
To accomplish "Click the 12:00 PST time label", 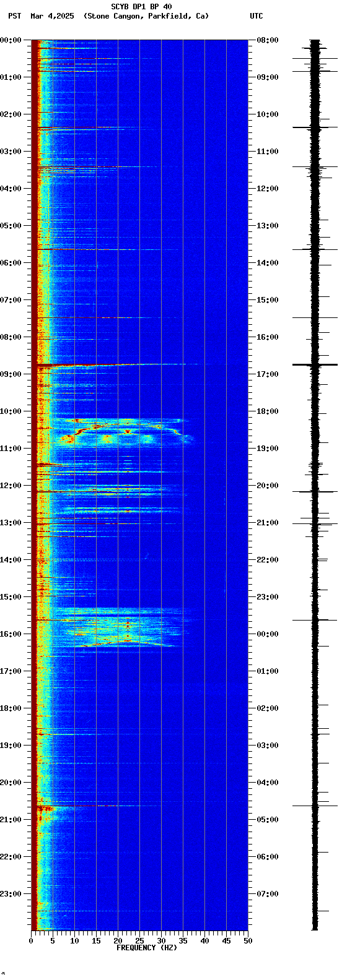I will click(11, 486).
